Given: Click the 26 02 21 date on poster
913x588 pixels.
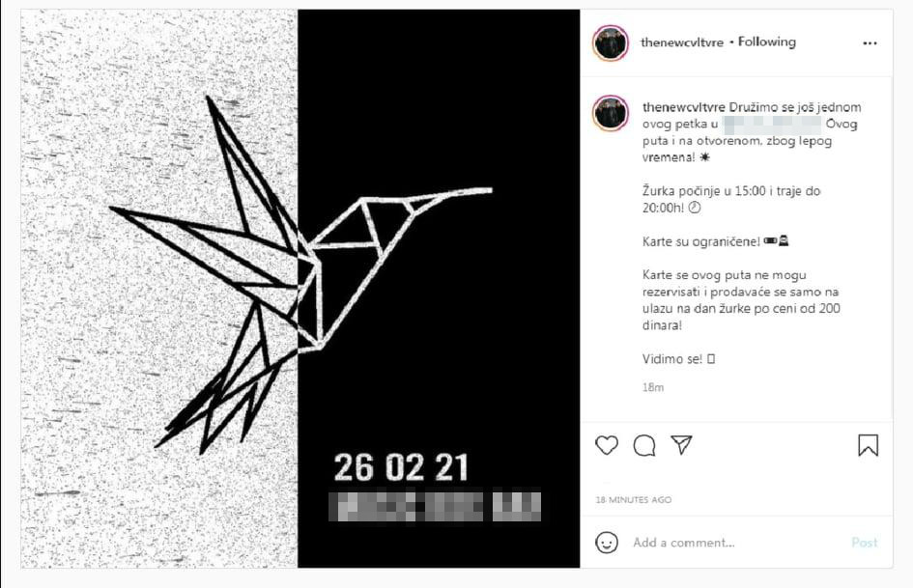Looking at the screenshot, I should [401, 467].
